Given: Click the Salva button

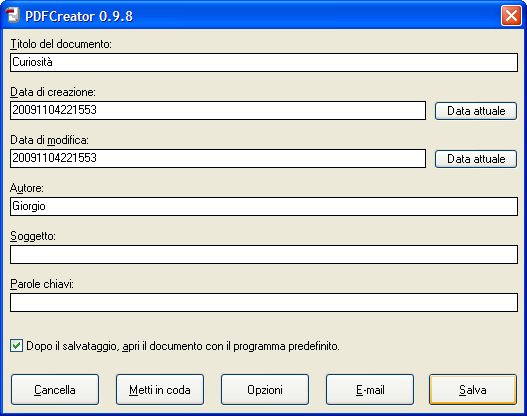Looking at the screenshot, I should click(473, 389).
